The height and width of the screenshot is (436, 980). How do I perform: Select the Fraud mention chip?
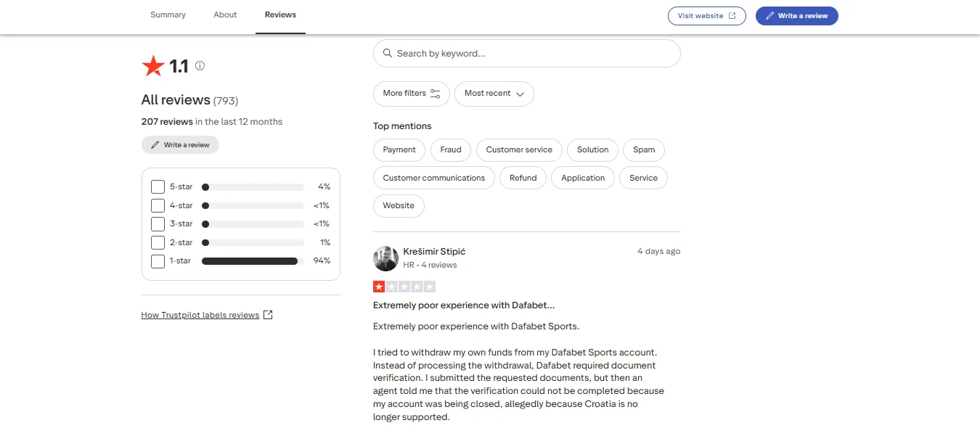coord(451,150)
